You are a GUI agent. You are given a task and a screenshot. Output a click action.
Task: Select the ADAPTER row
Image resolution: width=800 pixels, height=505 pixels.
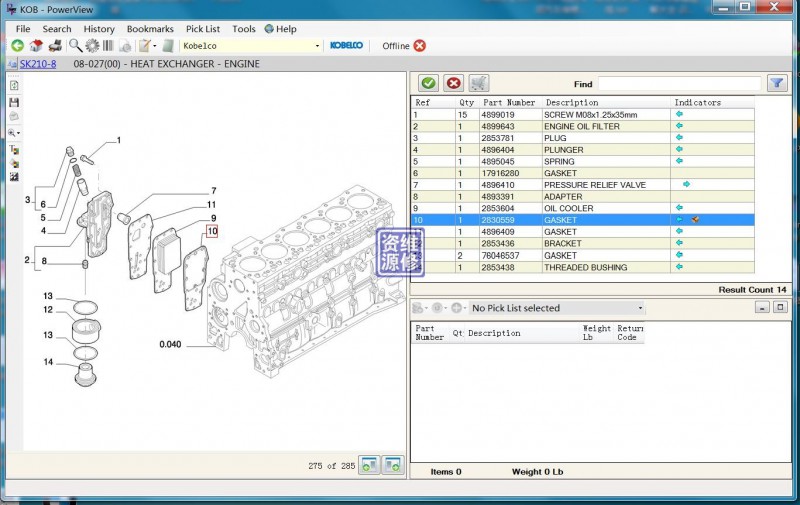tap(583, 197)
